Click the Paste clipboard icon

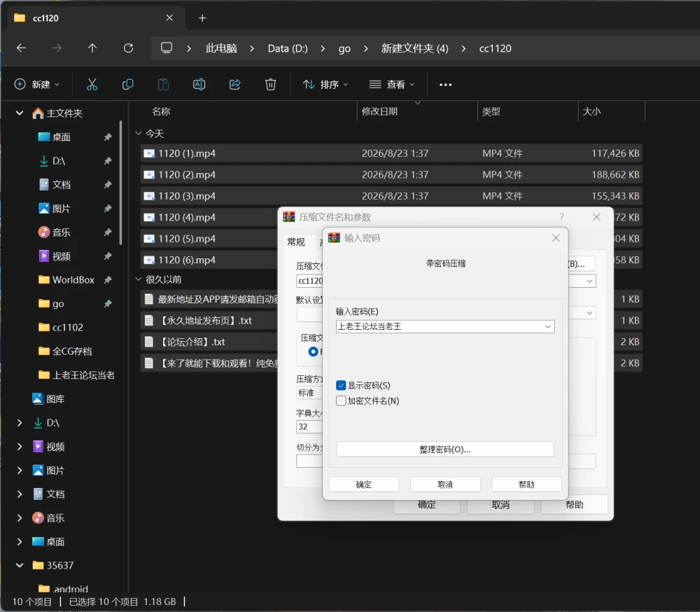(x=163, y=85)
